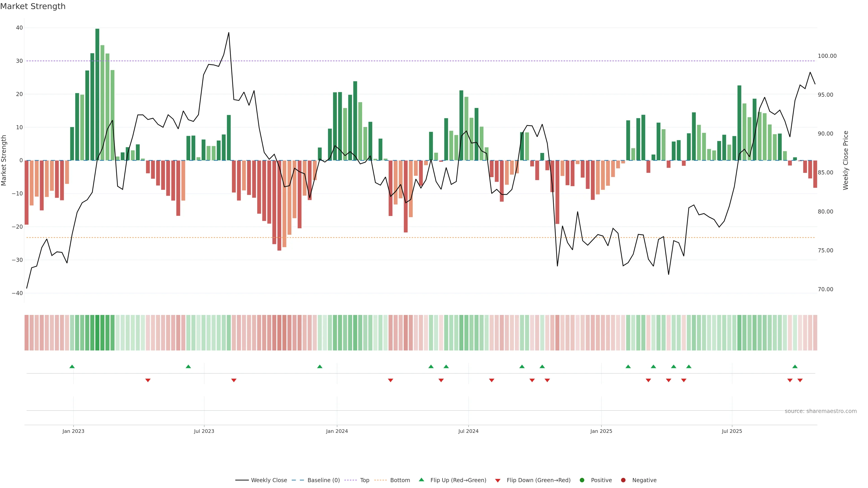Image resolution: width=868 pixels, height=488 pixels.
Task: Click the first red flip-down marker on left
Action: tap(148, 380)
